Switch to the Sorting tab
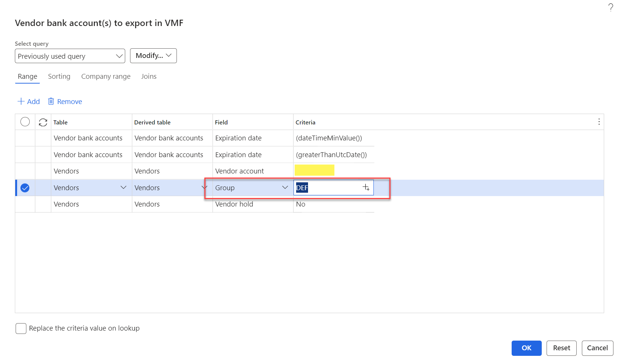 [x=59, y=77]
